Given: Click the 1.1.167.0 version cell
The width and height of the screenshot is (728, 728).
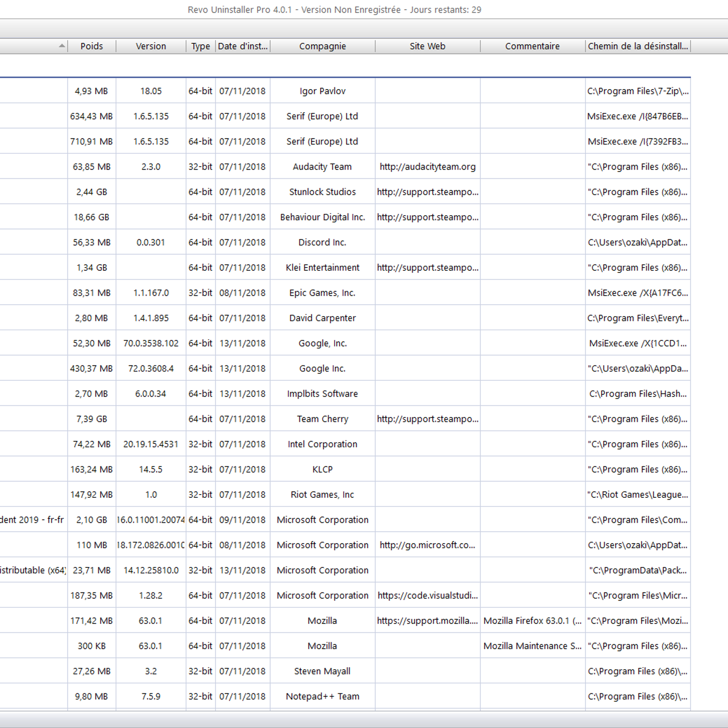Looking at the screenshot, I should [151, 293].
